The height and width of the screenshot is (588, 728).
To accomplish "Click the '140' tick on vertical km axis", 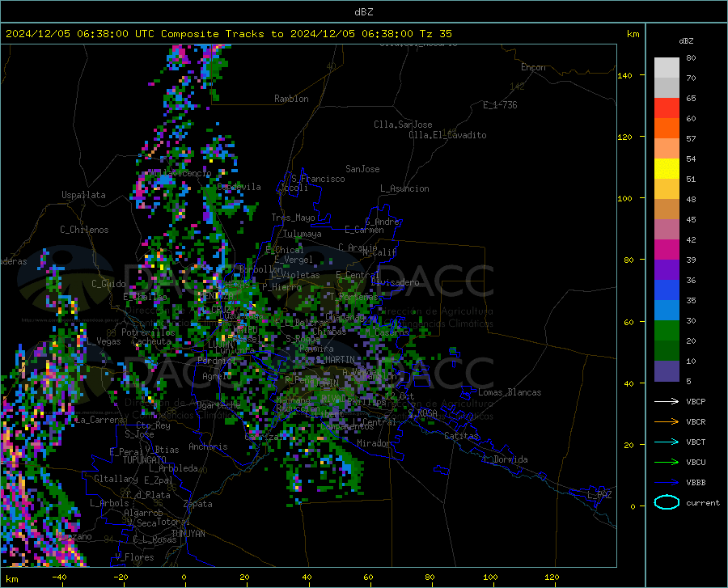I will pyautogui.click(x=624, y=75).
